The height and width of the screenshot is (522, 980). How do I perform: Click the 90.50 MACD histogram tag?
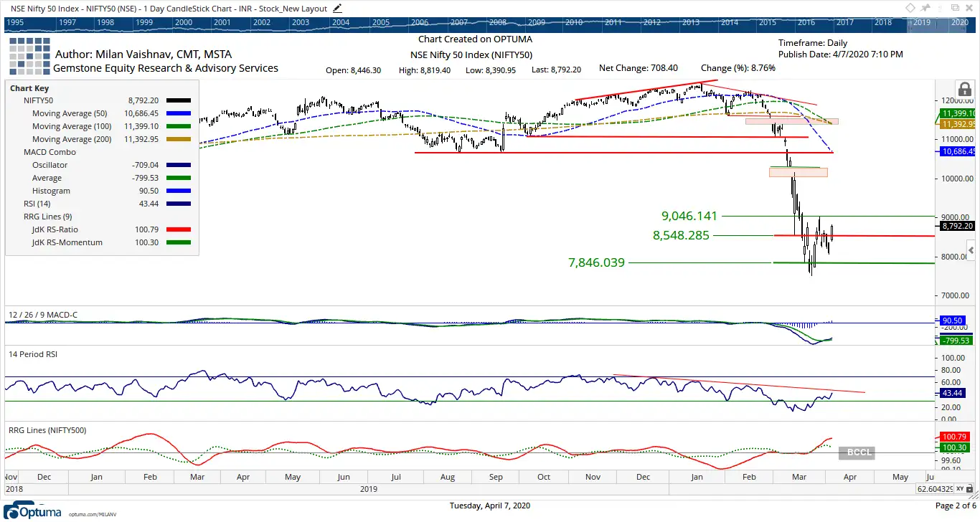click(x=951, y=321)
